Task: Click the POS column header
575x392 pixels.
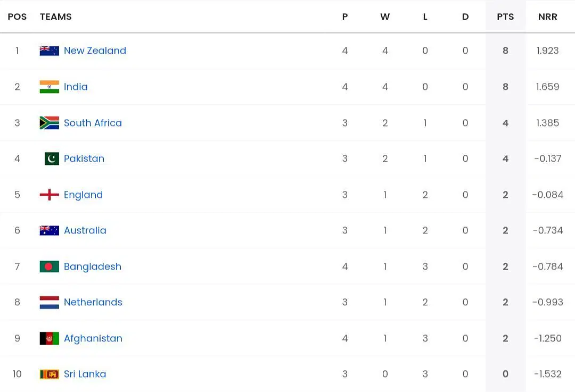Action: click(x=17, y=17)
